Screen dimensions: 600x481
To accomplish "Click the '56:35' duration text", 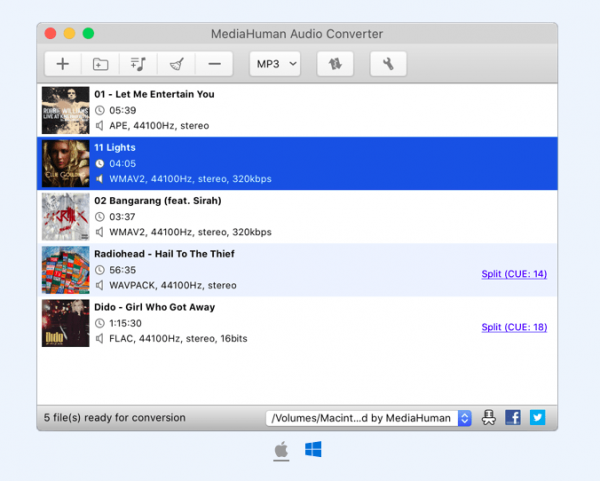I will pos(122,270).
